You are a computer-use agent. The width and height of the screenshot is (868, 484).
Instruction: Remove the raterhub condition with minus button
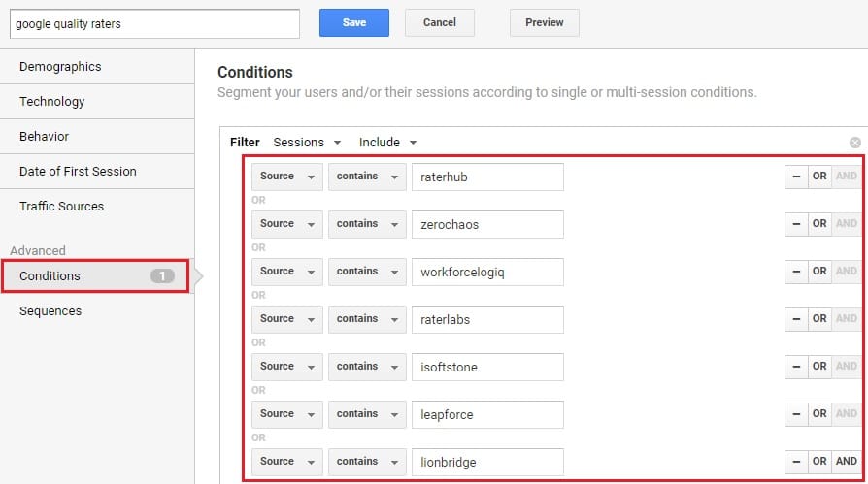(x=796, y=177)
